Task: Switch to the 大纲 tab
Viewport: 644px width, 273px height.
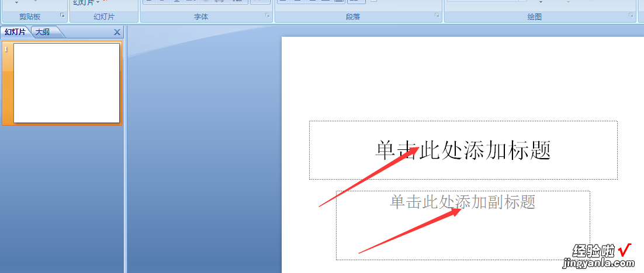Action: coord(42,32)
